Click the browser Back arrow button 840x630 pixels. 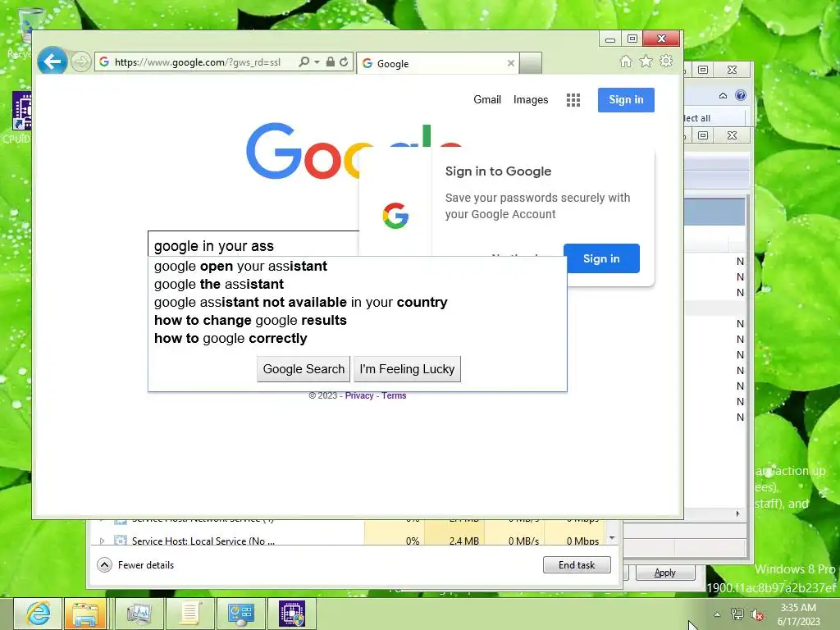coord(52,62)
